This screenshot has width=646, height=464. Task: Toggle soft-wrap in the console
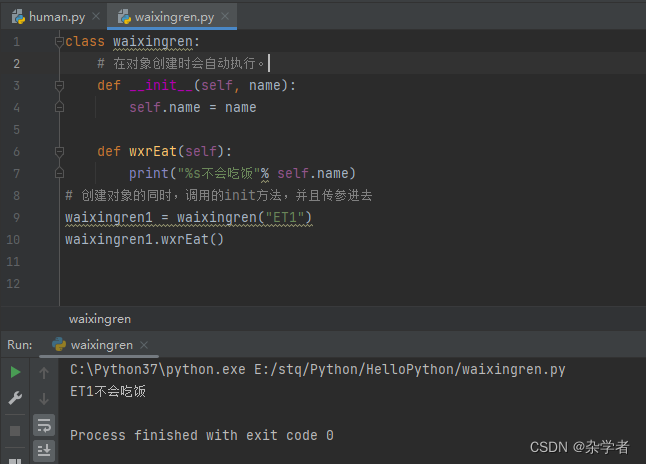[x=44, y=425]
